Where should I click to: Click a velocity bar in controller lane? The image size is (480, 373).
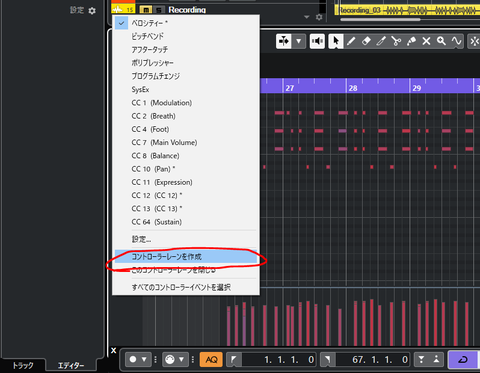tap(266, 325)
